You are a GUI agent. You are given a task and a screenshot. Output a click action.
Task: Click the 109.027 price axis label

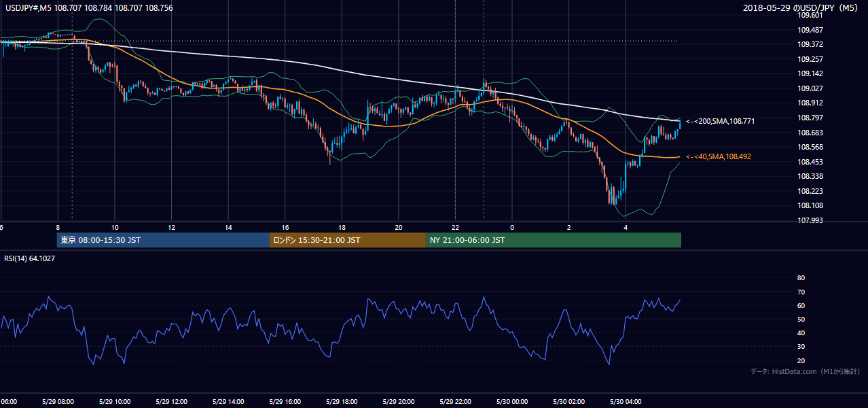[x=810, y=88]
